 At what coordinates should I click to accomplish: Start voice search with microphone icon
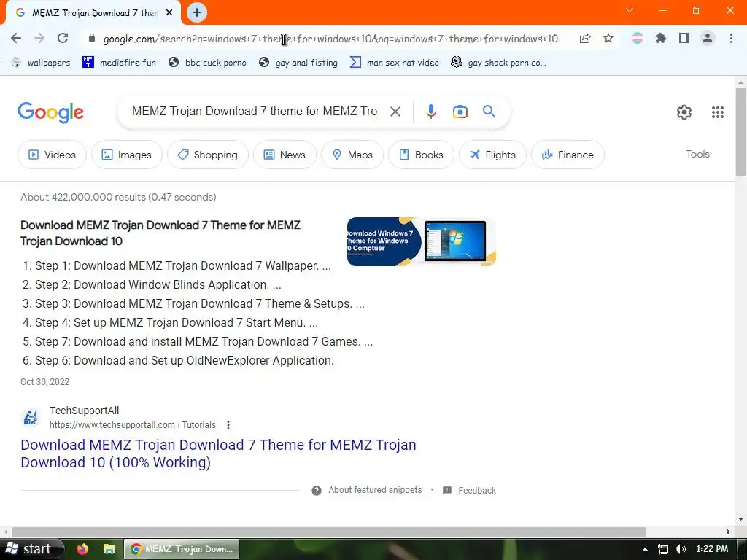(x=430, y=112)
